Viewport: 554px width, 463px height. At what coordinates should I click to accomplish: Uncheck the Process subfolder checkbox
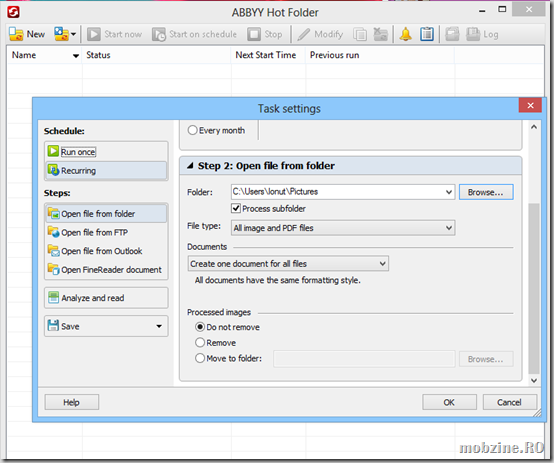[x=236, y=208]
